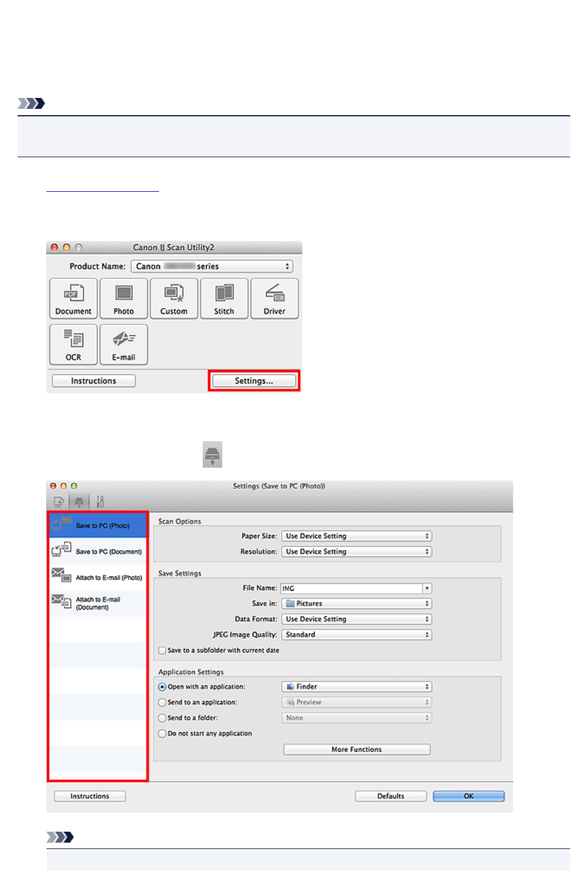This screenshot has height=872, width=588.
Task: Select the Send to an application radio button
Action: point(162,702)
